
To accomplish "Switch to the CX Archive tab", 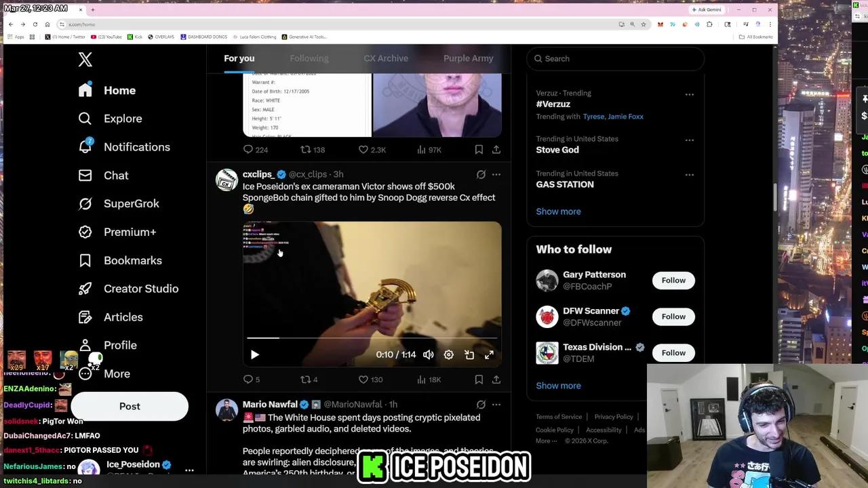I will (386, 58).
